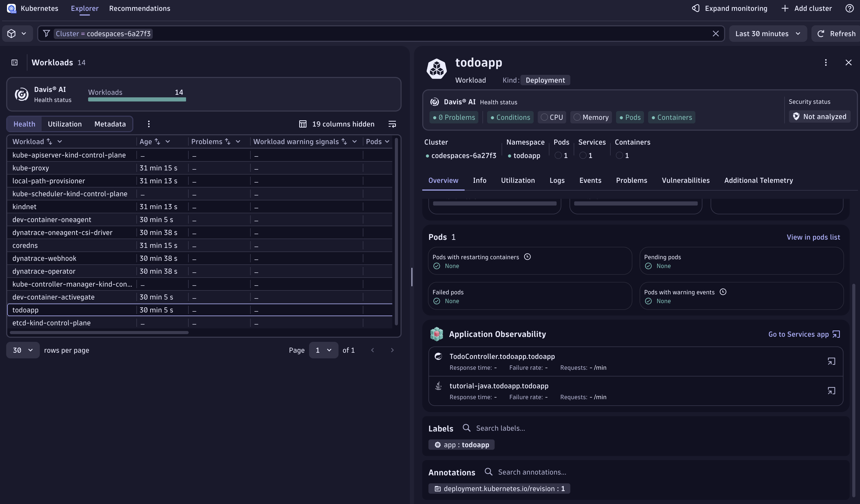Click clock icon beside Pods with restarting containers

(527, 257)
